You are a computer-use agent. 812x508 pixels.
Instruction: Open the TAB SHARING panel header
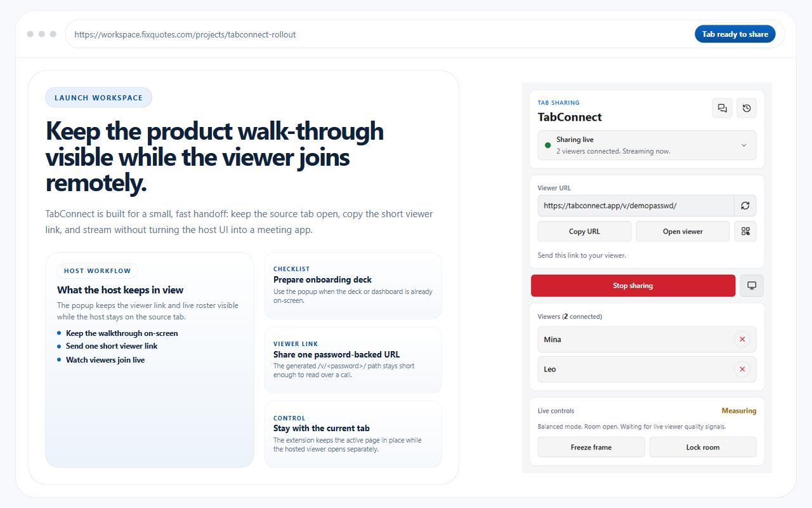[558, 102]
